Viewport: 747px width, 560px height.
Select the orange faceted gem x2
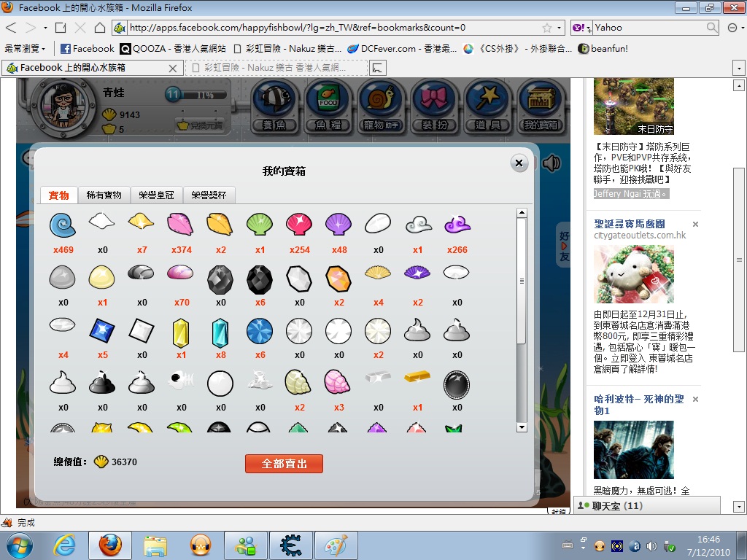(x=338, y=279)
